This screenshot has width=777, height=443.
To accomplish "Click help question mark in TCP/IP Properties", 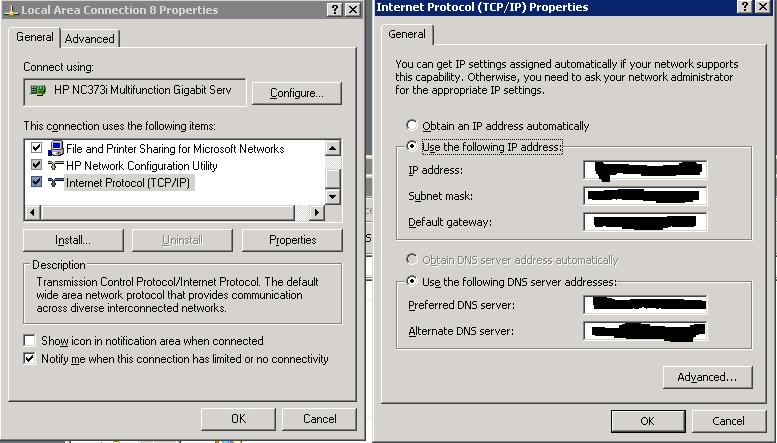I will (x=745, y=7).
